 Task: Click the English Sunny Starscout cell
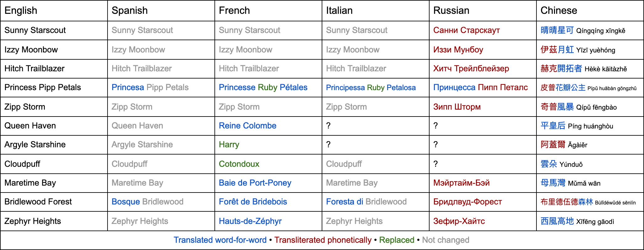pos(35,30)
